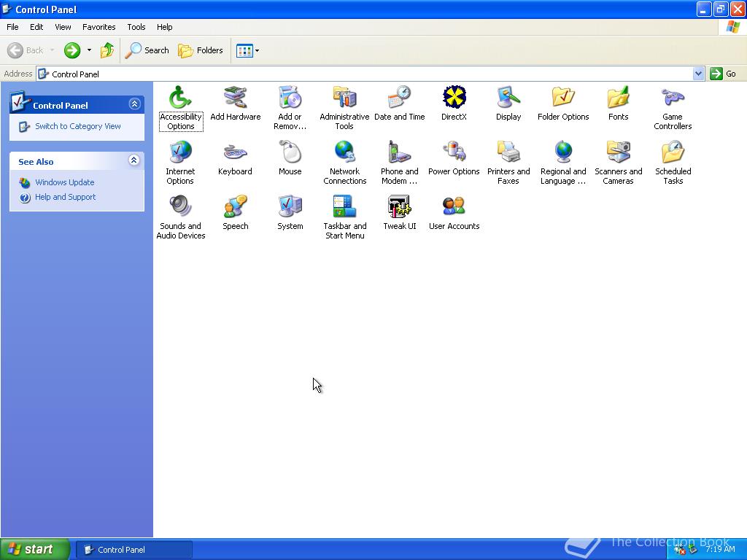This screenshot has height=560, width=747.
Task: Open Regional and Language Options icon
Action: tap(563, 163)
